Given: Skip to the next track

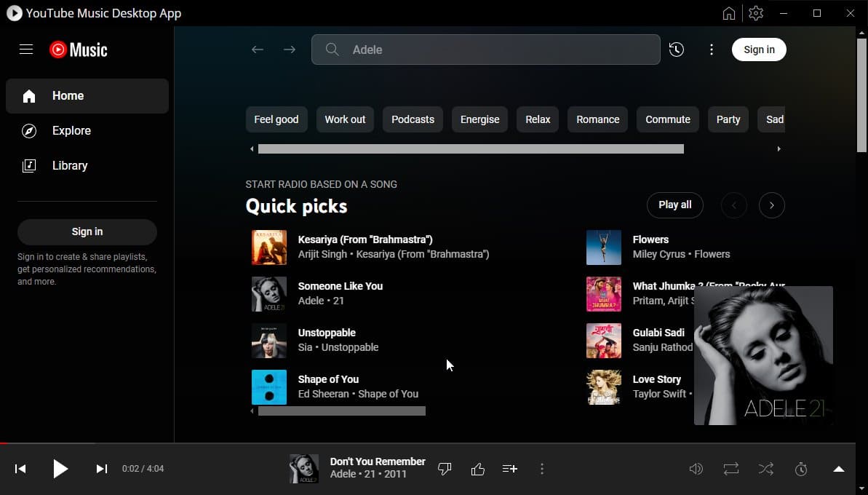Looking at the screenshot, I should click(102, 469).
